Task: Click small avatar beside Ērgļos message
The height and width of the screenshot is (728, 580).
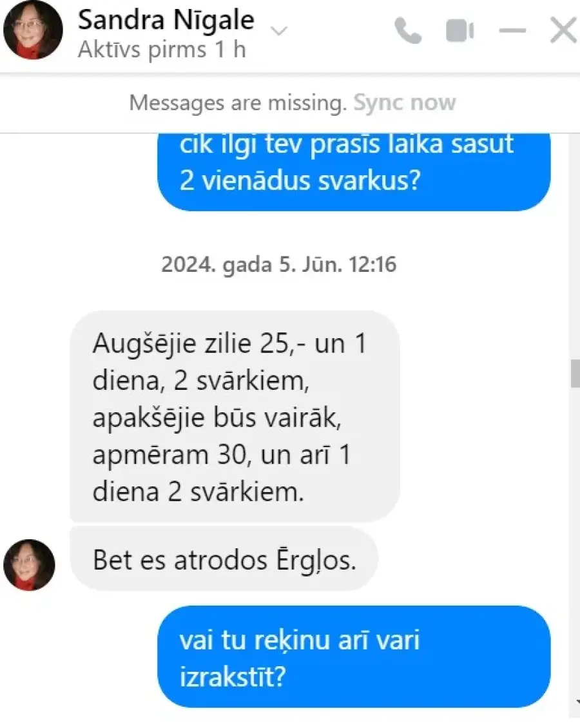Action: (x=29, y=564)
